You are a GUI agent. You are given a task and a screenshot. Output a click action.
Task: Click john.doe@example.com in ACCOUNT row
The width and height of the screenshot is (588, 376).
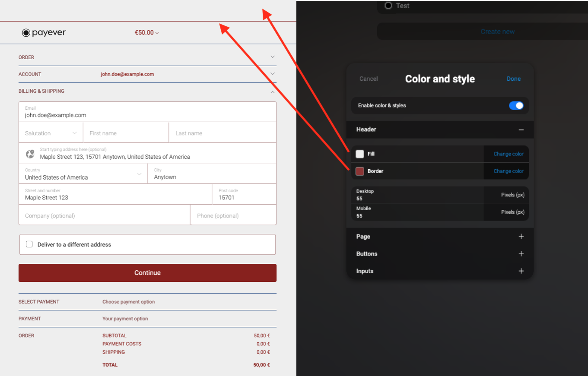tap(127, 74)
